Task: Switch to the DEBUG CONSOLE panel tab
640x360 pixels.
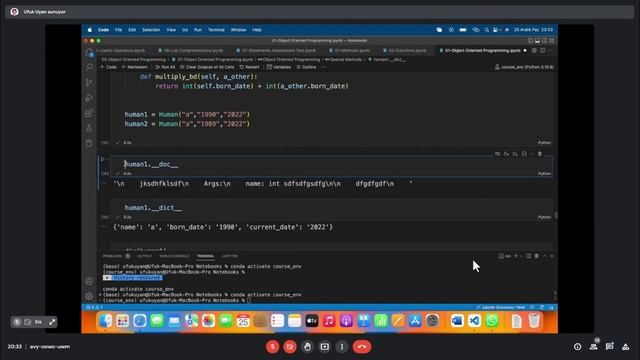Action: pos(174,256)
